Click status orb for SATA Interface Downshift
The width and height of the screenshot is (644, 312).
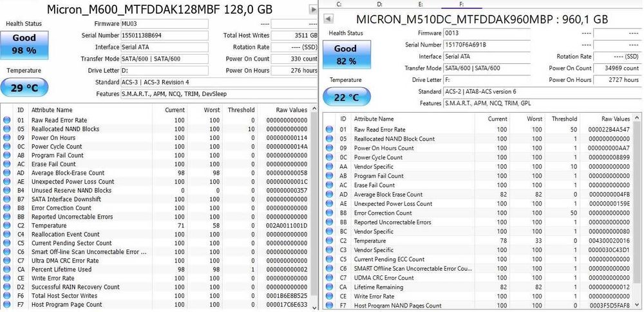tap(6, 199)
